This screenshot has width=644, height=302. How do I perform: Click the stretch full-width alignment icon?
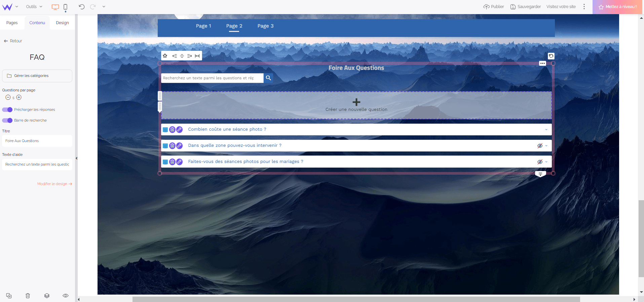(197, 56)
